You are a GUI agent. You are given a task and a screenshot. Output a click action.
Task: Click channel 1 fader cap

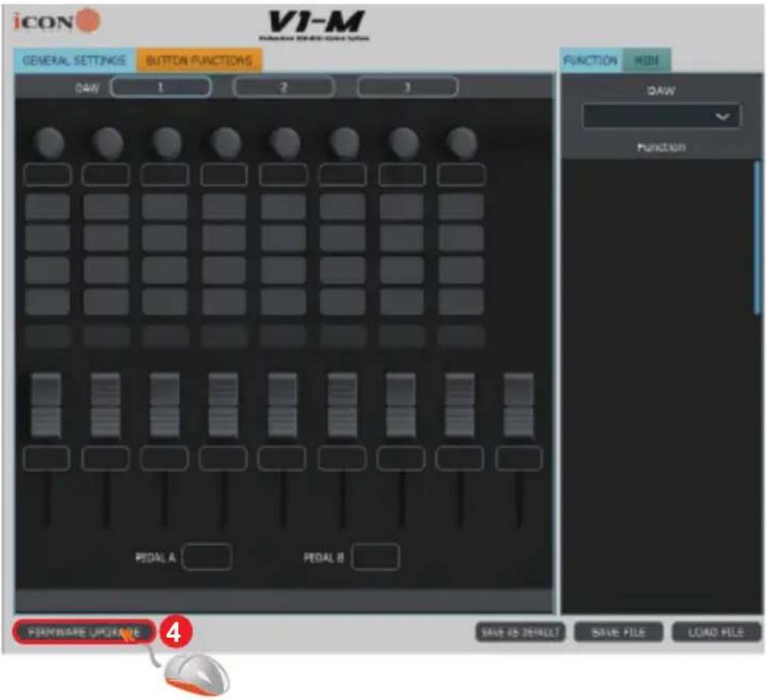click(x=46, y=405)
